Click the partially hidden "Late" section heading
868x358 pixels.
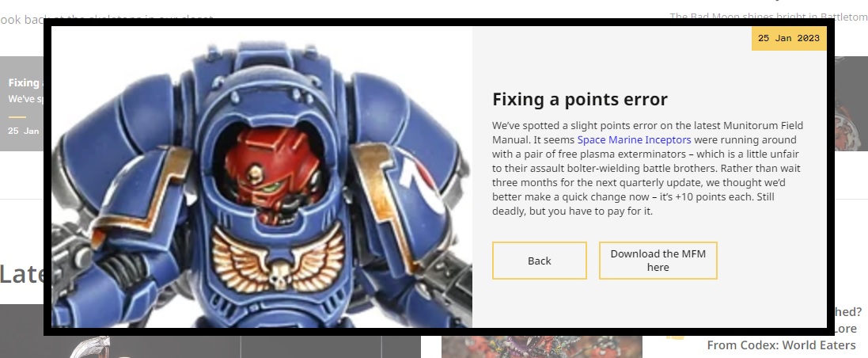click(x=22, y=274)
